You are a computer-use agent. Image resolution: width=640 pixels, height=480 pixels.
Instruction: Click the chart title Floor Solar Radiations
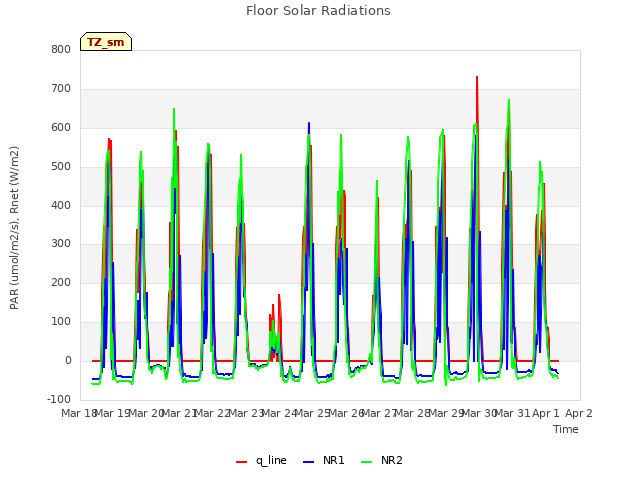click(x=318, y=11)
